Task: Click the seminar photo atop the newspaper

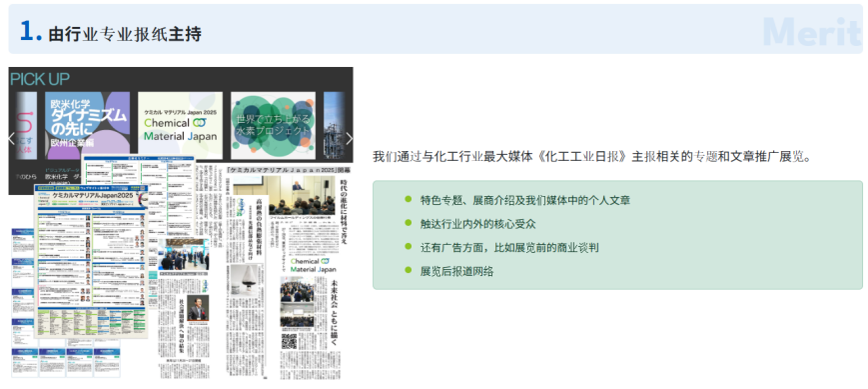Action: [x=302, y=195]
